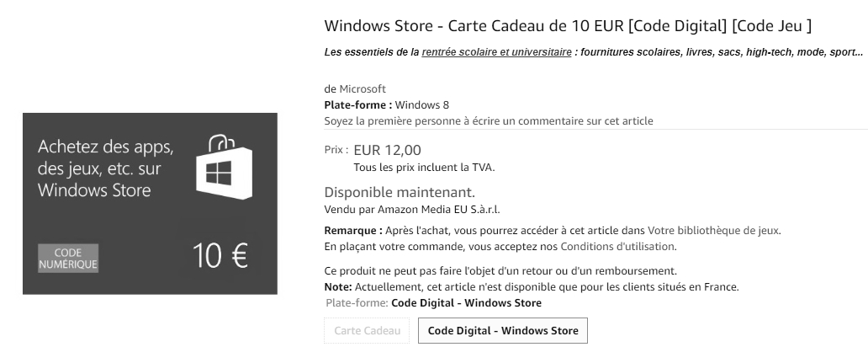Click the 'Les essentiels de la' promo text
The image size is (868, 347).
coord(372,52)
